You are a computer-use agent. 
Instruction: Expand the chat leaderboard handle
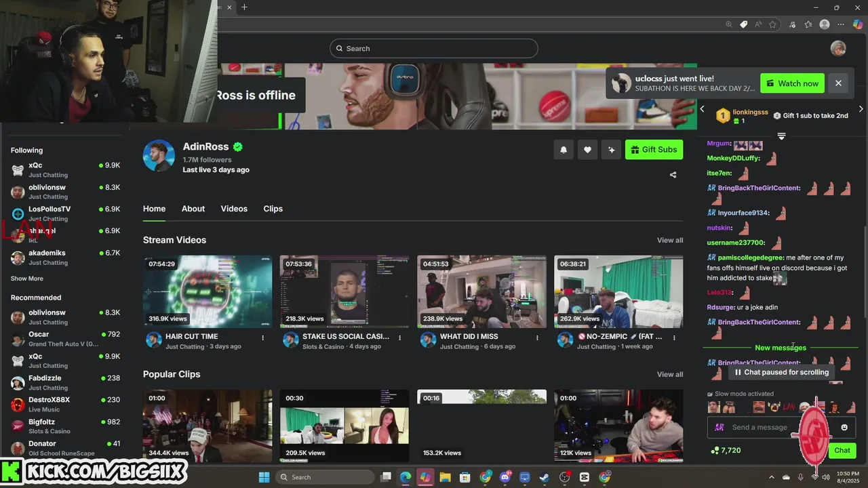click(x=781, y=136)
